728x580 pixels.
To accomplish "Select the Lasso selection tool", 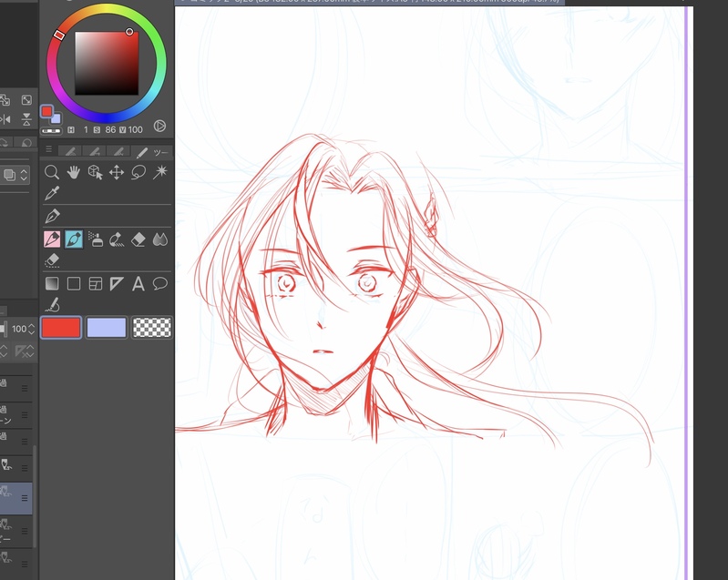I will tap(138, 173).
